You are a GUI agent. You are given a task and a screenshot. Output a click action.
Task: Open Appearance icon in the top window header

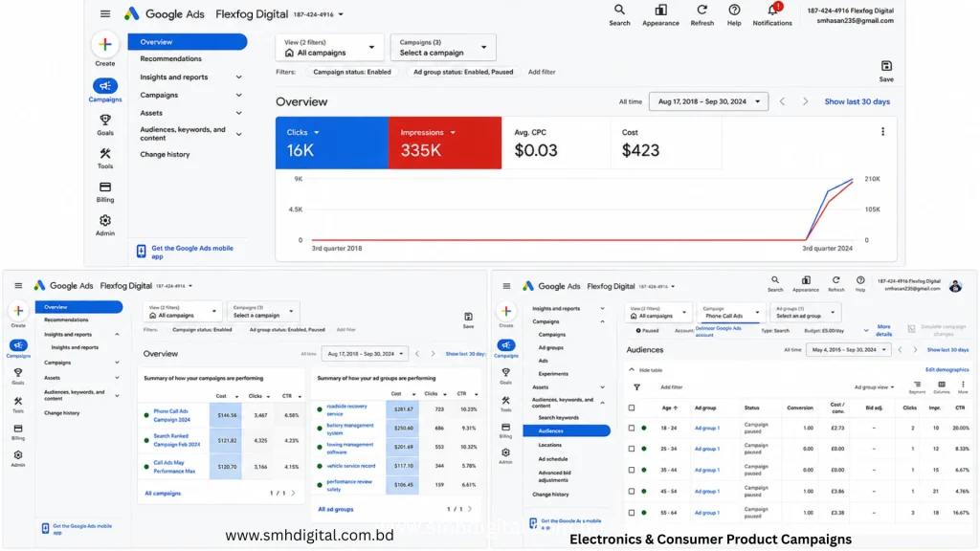(x=660, y=10)
